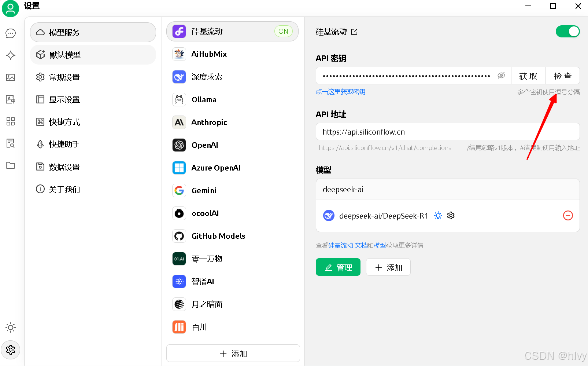The width and height of the screenshot is (588, 366).
Task: Click the 添加 provider button at bottom
Action: (x=233, y=354)
